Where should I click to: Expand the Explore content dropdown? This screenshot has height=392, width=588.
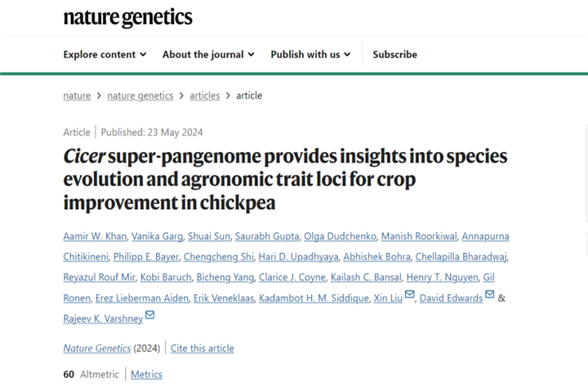[x=105, y=55]
